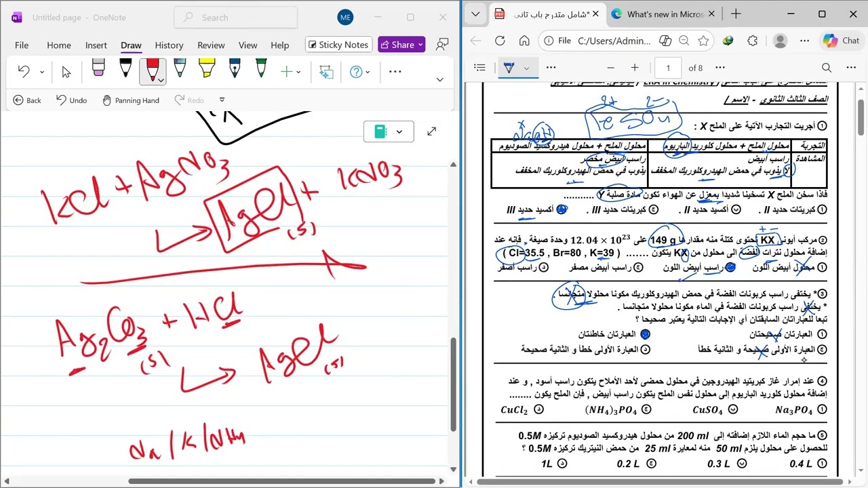The height and width of the screenshot is (488, 868).
Task: Zoom in on the PDF with plus
Action: (635, 68)
